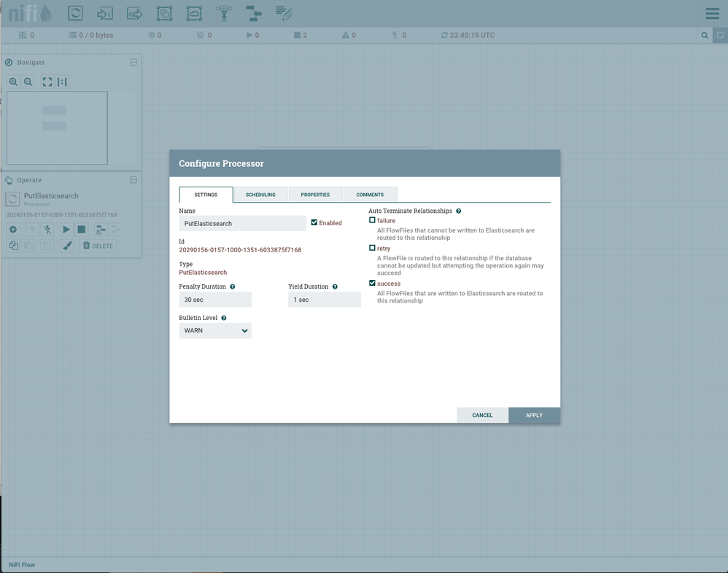Stop the processor with stop icon
Screen dimensions: 728x573
[82, 229]
